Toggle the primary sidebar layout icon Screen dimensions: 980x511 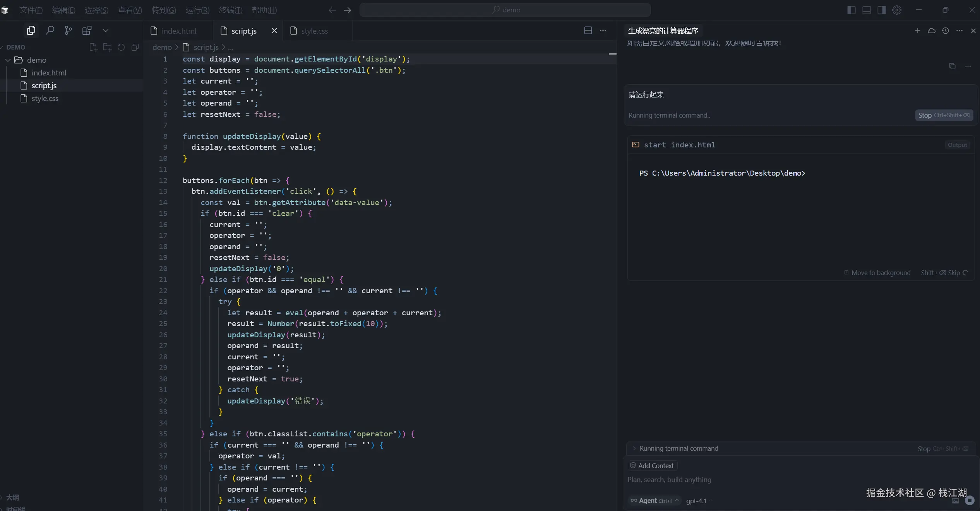(x=851, y=10)
